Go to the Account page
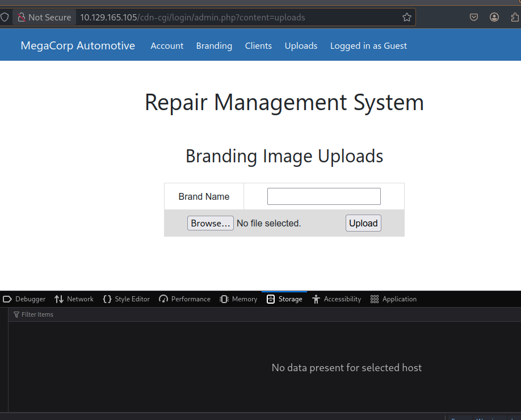This screenshot has height=420, width=521. (167, 46)
